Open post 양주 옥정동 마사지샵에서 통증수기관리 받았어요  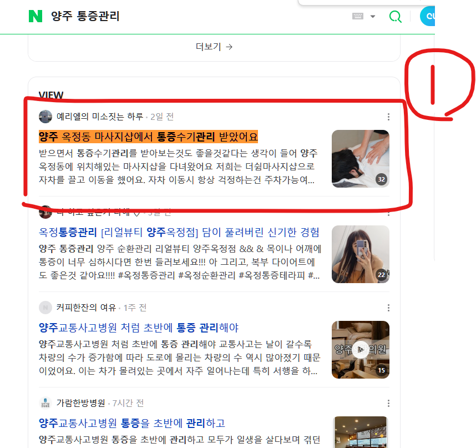tap(148, 137)
